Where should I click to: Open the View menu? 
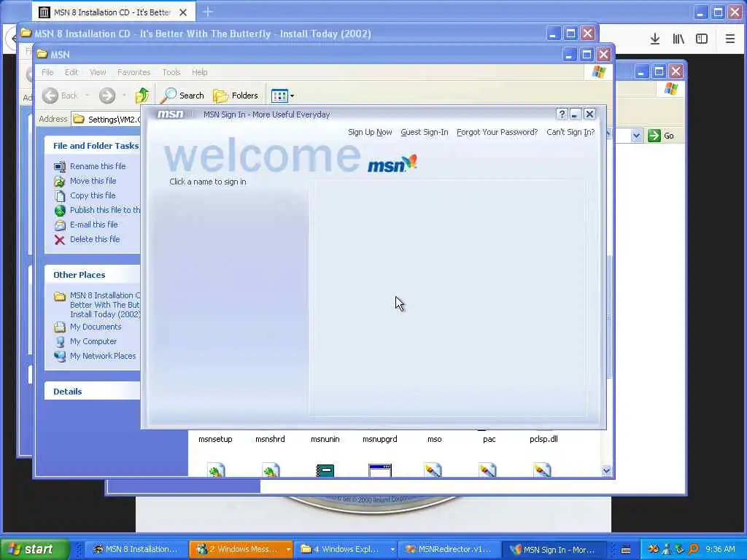pos(98,72)
